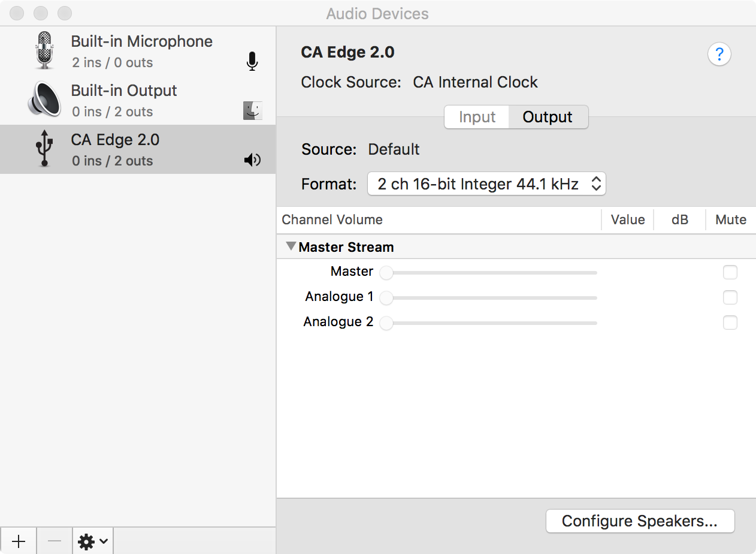Click the default output speaker indicator icon
This screenshot has height=554, width=756.
(x=252, y=160)
